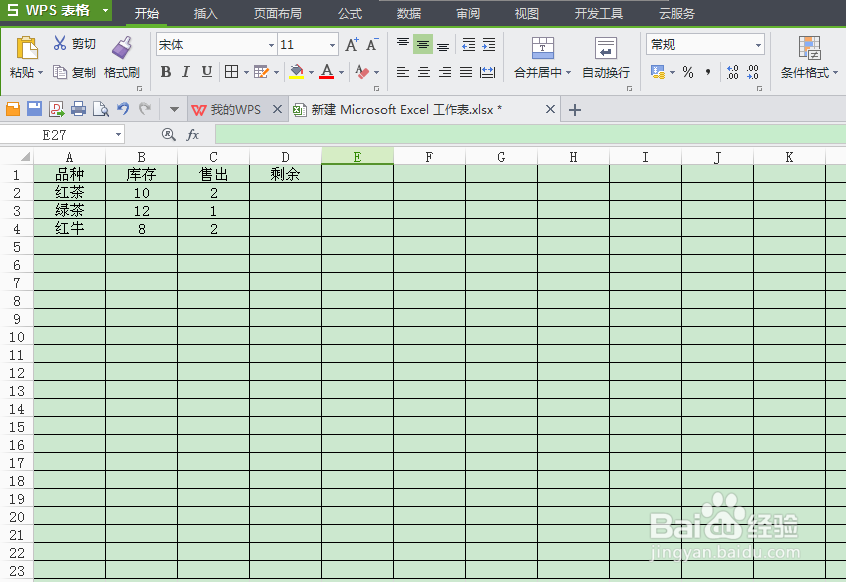Toggle middle vertical alignment
The width and height of the screenshot is (846, 582).
[423, 44]
